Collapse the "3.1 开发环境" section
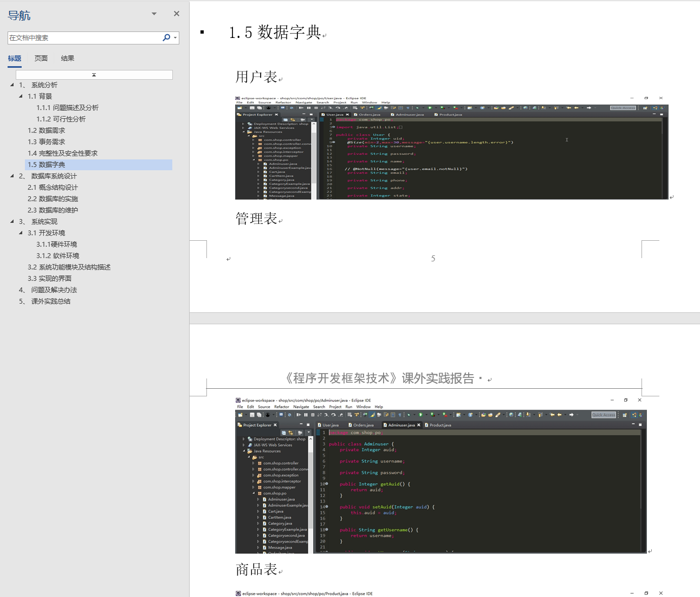The image size is (700, 597). pos(20,233)
